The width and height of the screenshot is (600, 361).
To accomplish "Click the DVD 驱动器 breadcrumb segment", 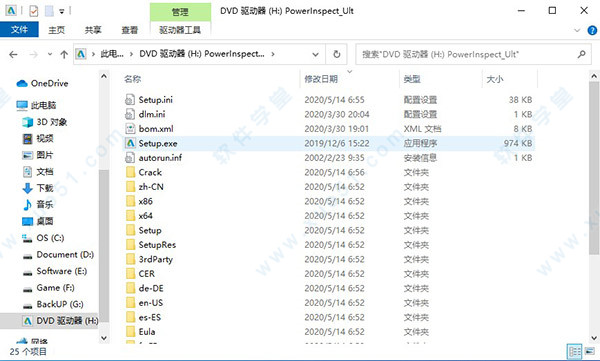I will pyautogui.click(x=202, y=54).
